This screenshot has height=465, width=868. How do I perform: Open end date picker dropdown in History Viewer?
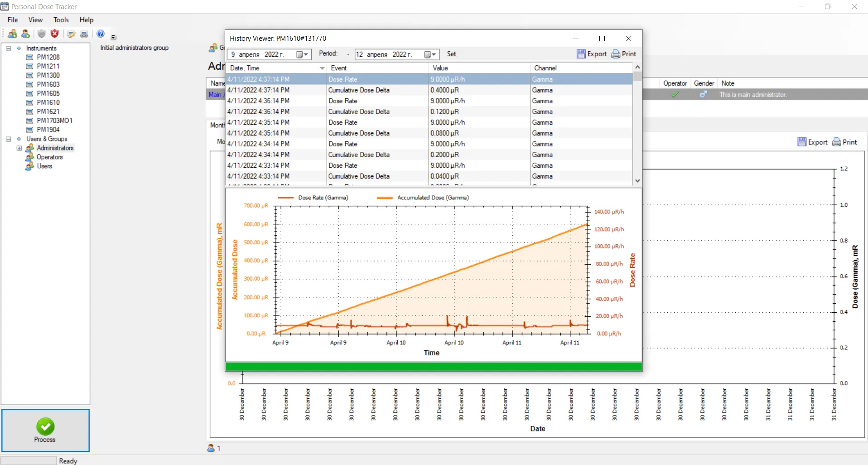[x=431, y=54]
